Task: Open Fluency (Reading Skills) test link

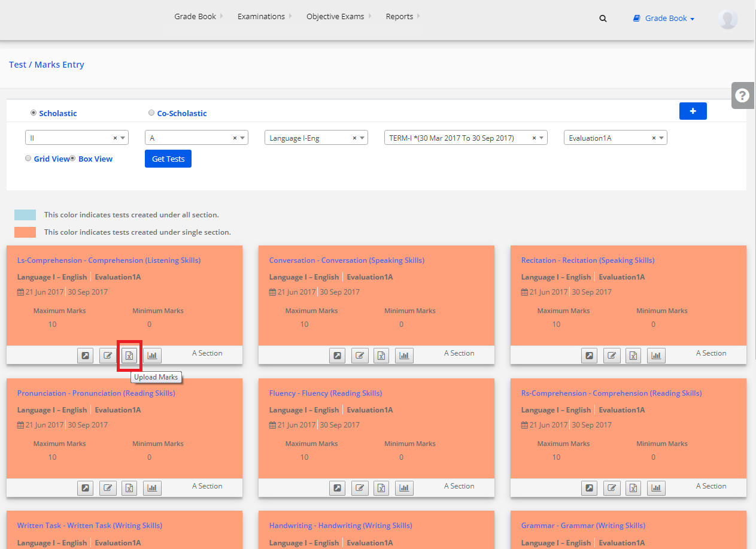Action: pyautogui.click(x=326, y=393)
